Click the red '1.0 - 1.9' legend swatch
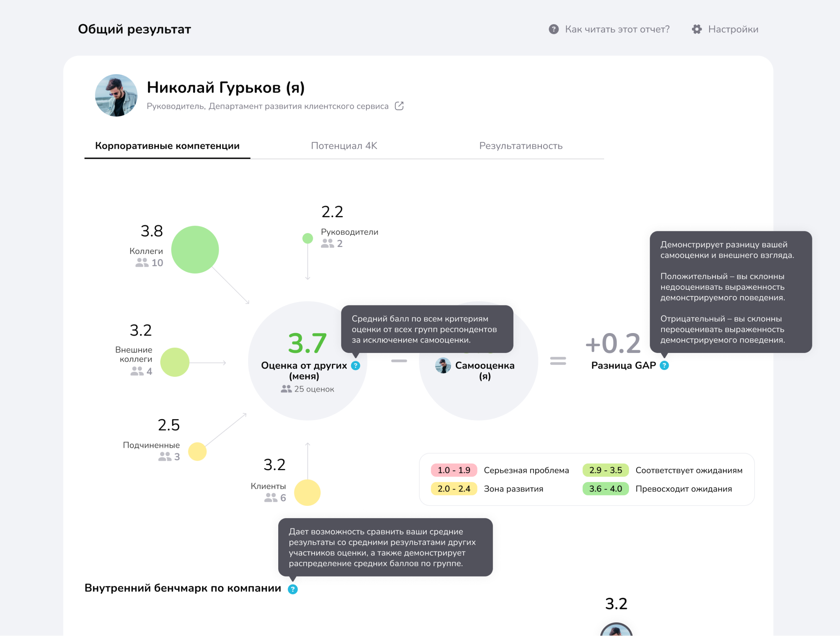 (x=454, y=470)
